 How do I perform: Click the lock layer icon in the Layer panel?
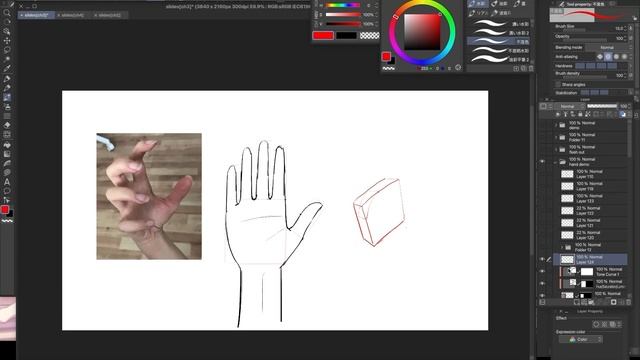(580, 115)
